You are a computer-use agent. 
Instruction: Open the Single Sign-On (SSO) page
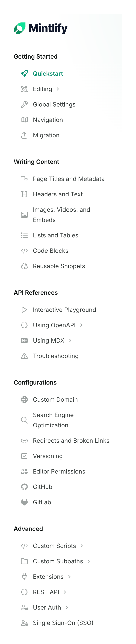(63, 623)
